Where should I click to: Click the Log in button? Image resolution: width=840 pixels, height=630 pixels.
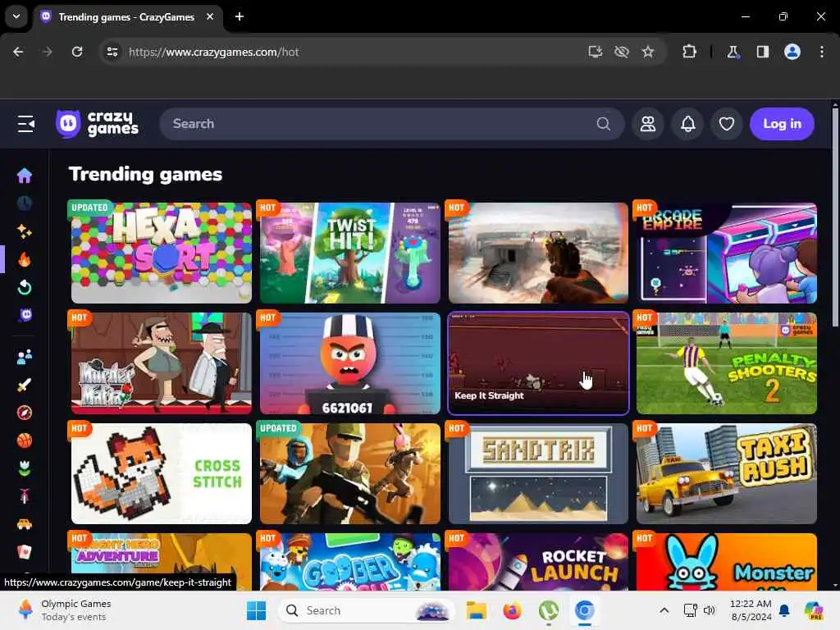(782, 124)
